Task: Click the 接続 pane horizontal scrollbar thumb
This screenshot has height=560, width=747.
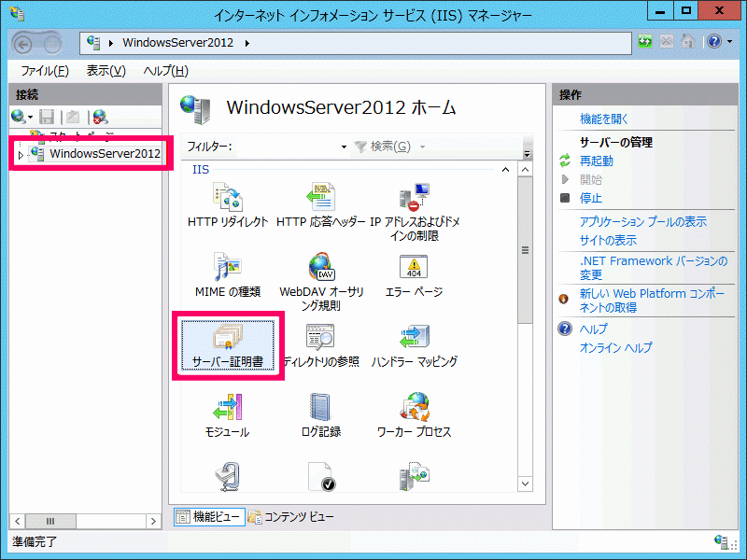Action: coord(50,521)
